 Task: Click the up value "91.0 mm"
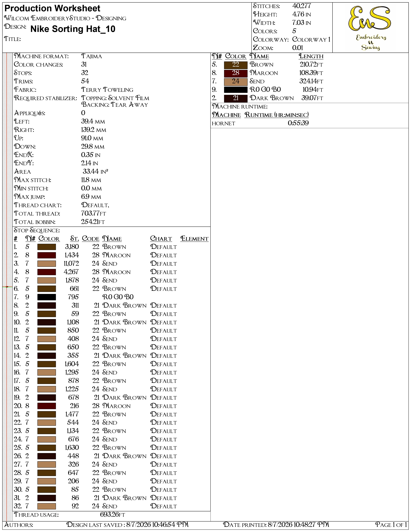(x=92, y=138)
